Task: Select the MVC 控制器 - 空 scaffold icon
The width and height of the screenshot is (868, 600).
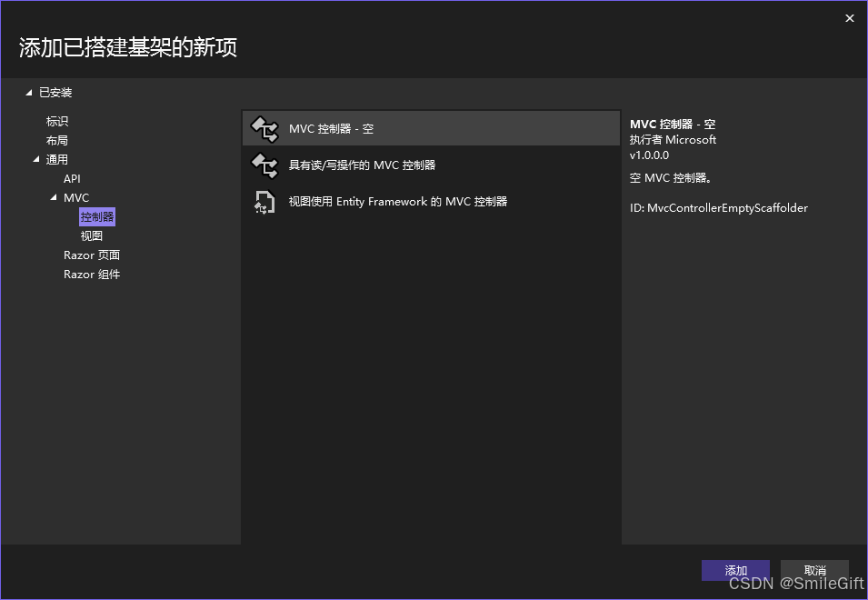Action: tap(263, 128)
